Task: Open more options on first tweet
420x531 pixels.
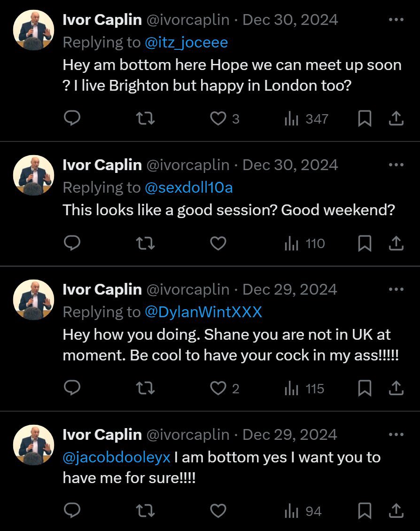Action: coord(396,20)
